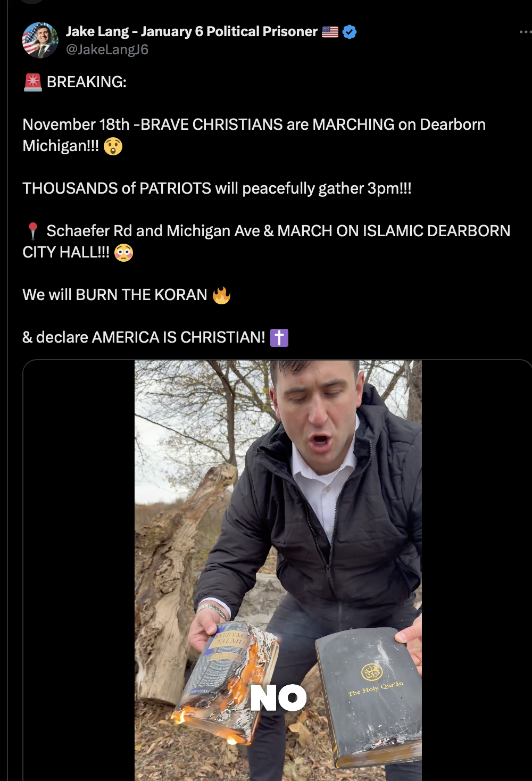Open the Jake Lang display name link

pyautogui.click(x=192, y=32)
